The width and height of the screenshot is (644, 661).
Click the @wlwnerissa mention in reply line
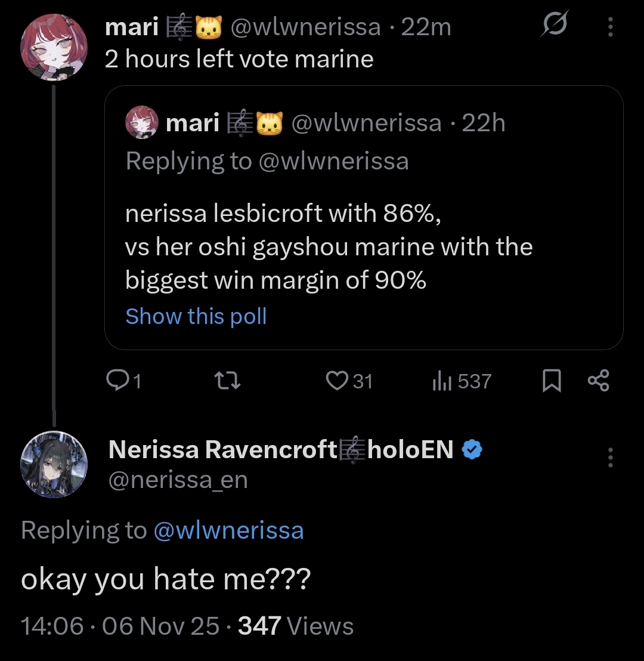[228, 530]
